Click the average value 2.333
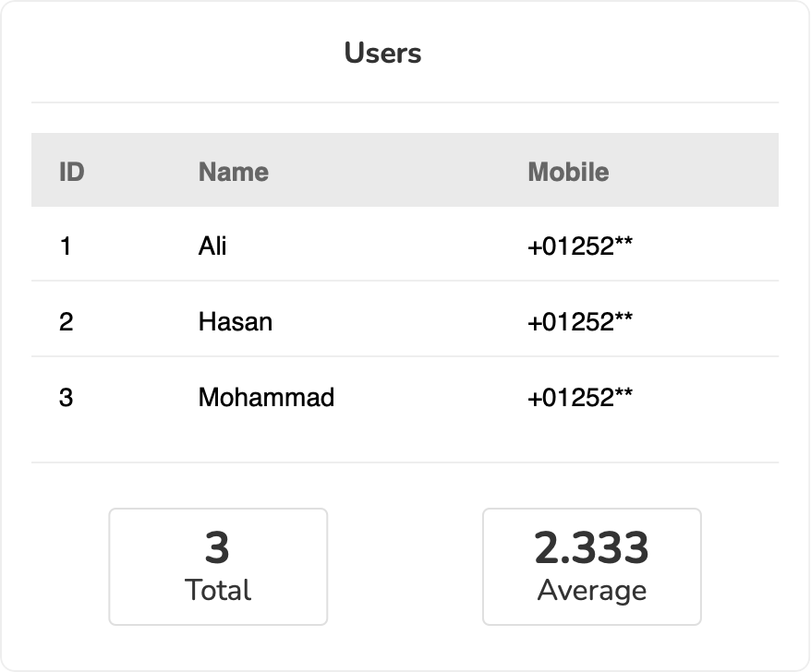811x672 pixels. pyautogui.click(x=591, y=548)
